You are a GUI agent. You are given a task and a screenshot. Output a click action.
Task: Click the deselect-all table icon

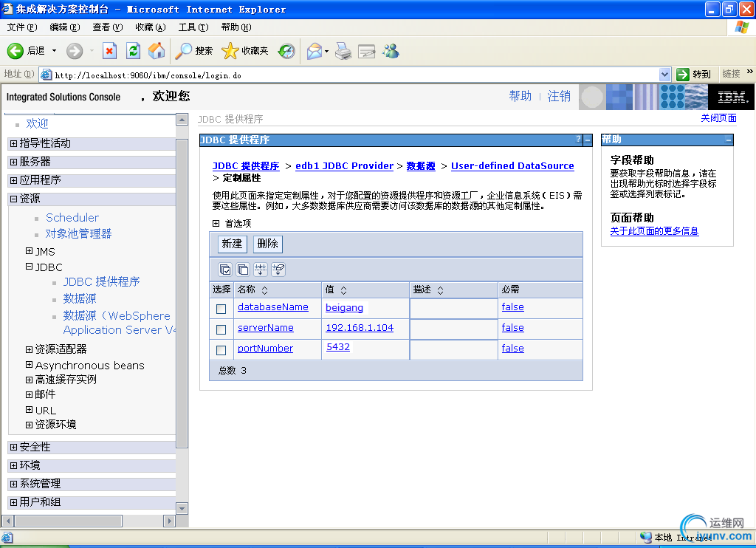(x=242, y=269)
